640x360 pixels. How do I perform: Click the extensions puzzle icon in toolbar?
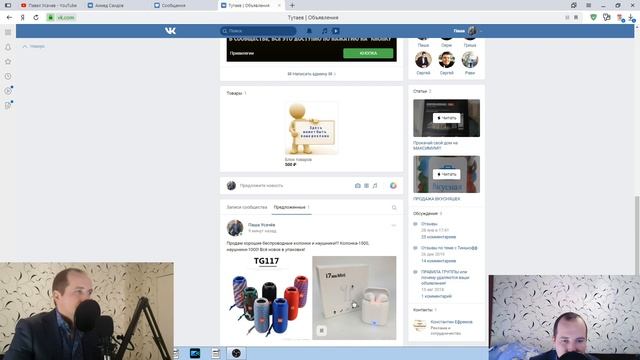coord(607,18)
